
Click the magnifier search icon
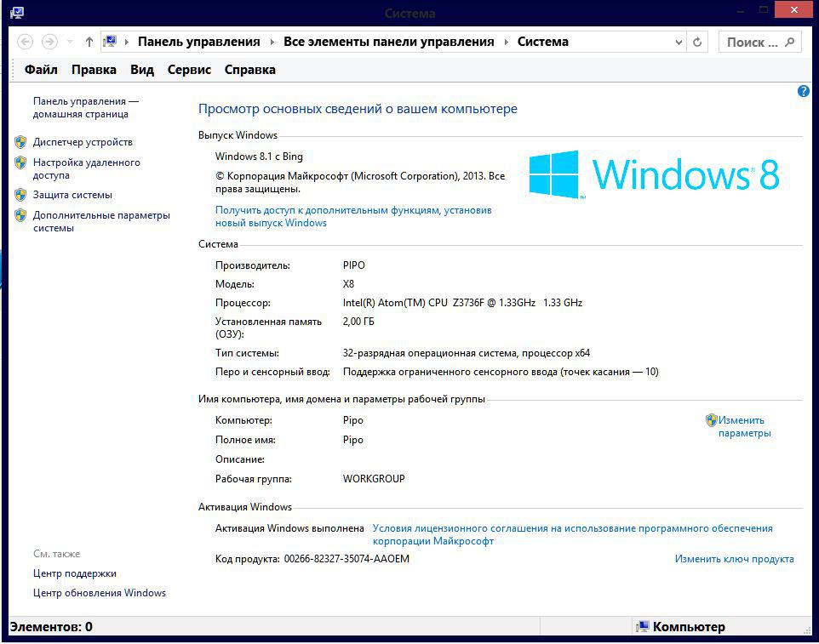pos(790,42)
